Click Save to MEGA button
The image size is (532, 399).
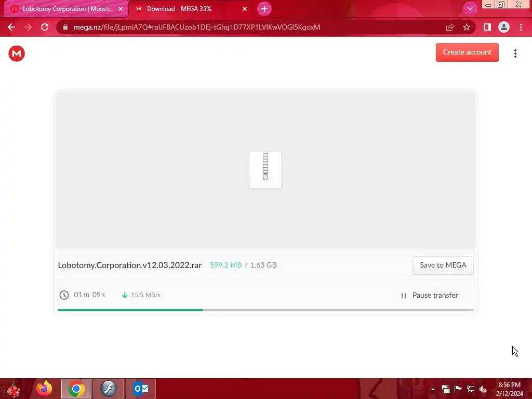coord(443,265)
